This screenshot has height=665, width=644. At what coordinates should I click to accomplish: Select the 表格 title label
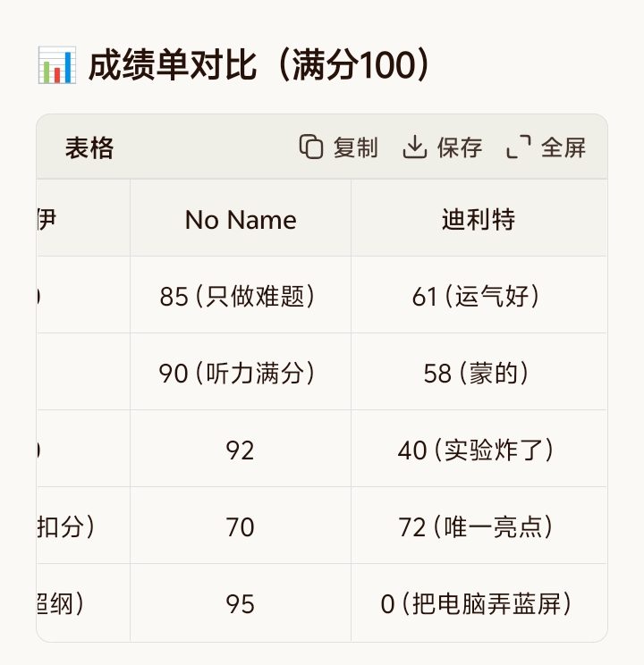89,147
